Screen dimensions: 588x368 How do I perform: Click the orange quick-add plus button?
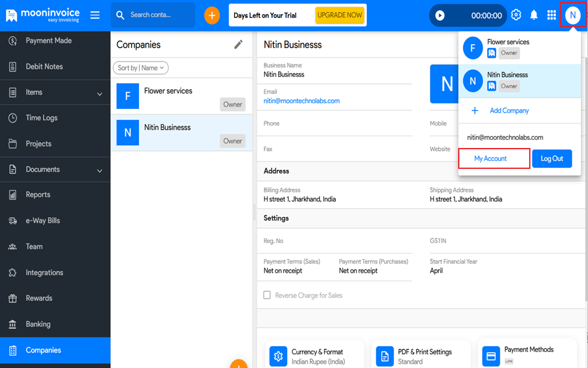[x=212, y=16]
